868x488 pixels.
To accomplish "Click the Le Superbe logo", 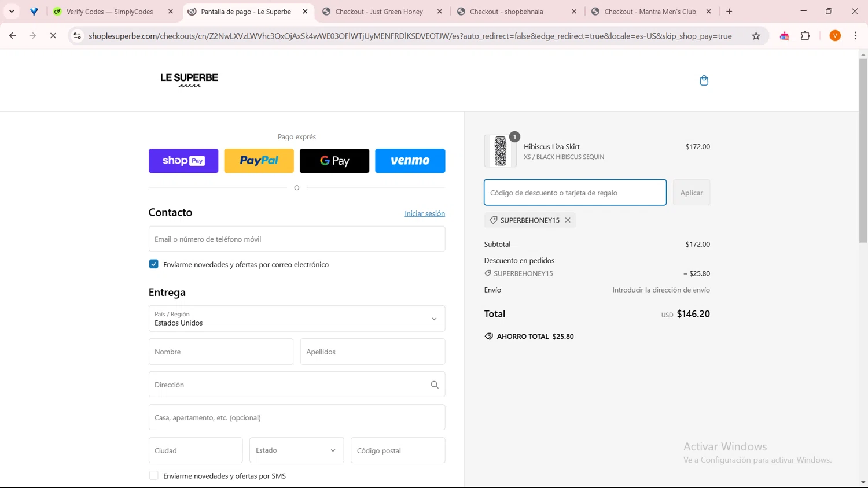I will point(189,80).
